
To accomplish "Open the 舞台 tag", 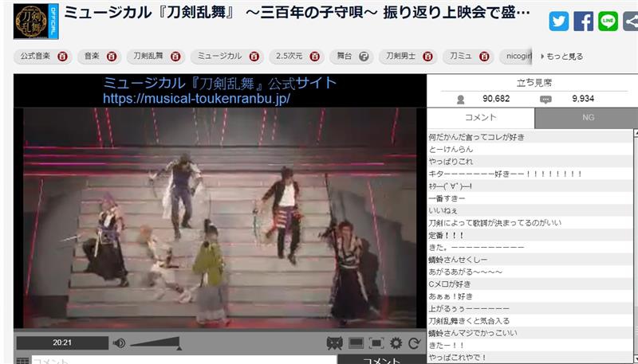I will [x=345, y=56].
